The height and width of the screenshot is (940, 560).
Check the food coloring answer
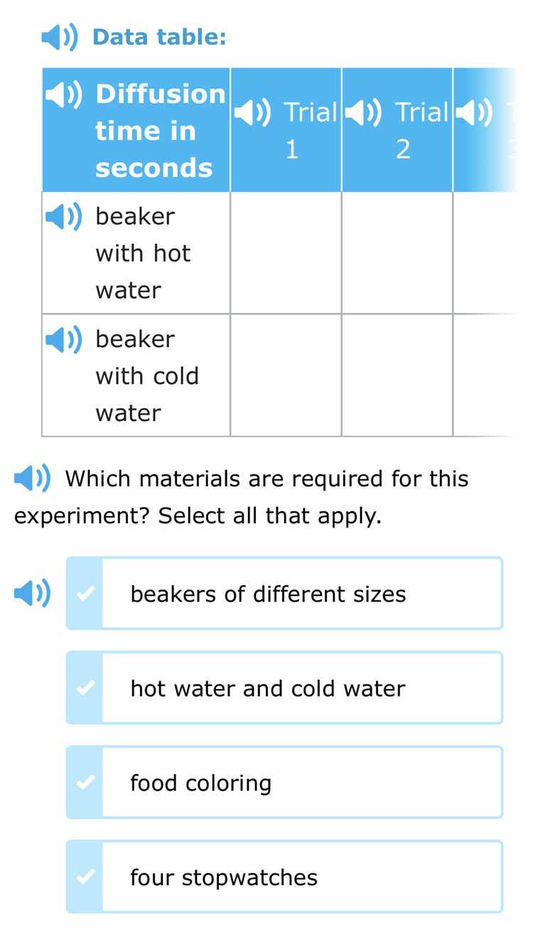[x=86, y=781]
